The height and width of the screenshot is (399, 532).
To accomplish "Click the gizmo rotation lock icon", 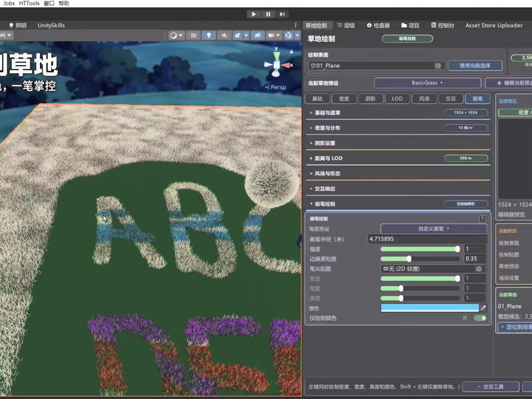I will [x=291, y=51].
